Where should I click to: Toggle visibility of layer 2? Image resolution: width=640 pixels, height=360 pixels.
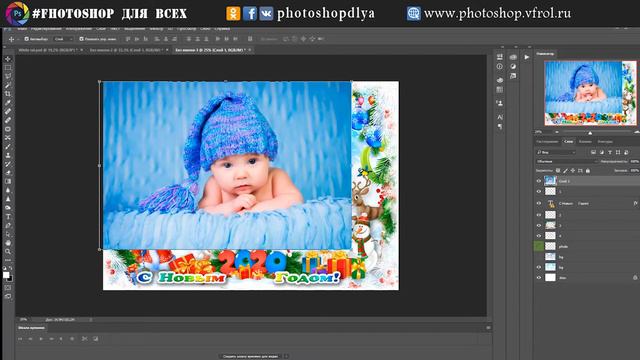click(x=539, y=215)
